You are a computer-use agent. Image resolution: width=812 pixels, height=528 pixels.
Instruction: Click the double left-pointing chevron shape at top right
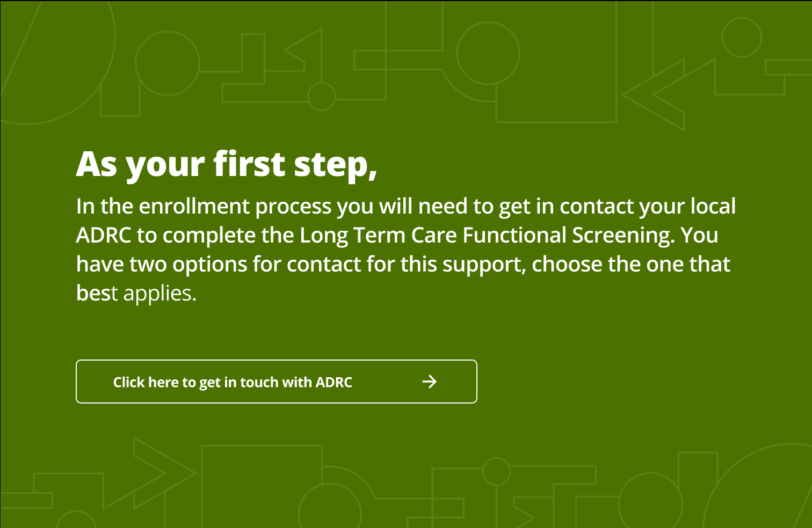(669, 94)
